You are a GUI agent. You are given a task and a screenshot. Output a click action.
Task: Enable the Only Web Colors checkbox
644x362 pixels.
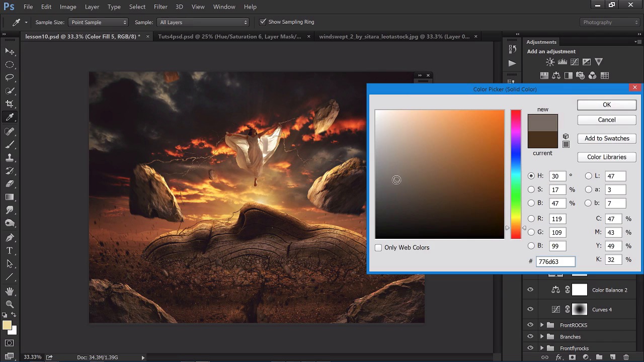point(378,247)
